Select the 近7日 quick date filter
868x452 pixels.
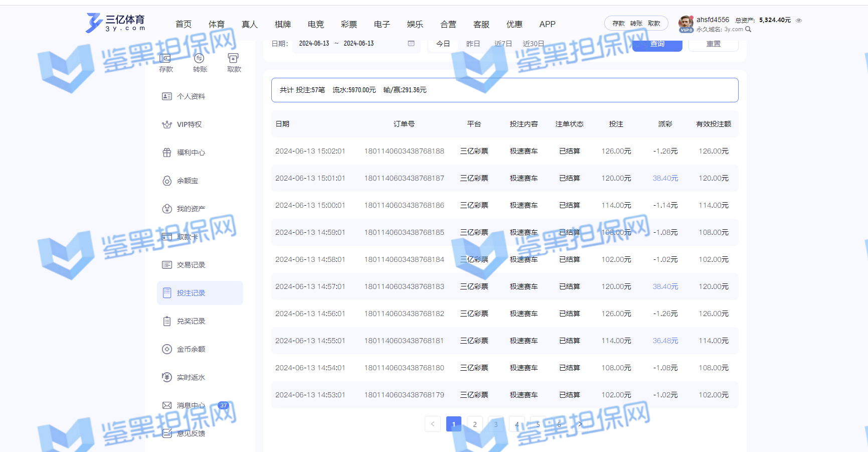pyautogui.click(x=503, y=44)
